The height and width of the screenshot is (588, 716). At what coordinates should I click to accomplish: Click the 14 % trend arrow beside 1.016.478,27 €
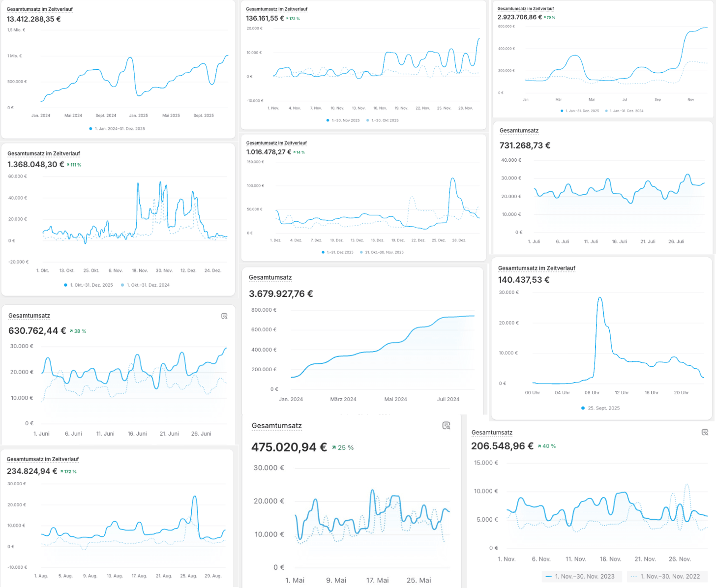(295, 152)
